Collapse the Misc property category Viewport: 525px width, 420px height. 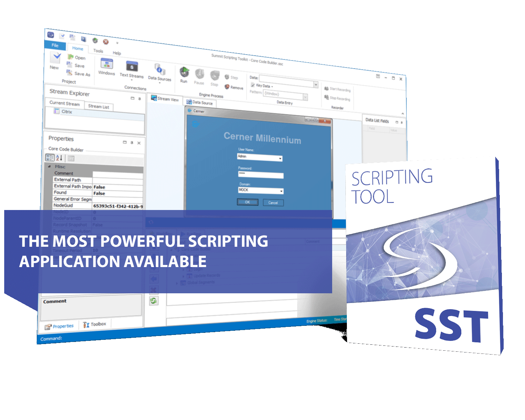point(49,166)
